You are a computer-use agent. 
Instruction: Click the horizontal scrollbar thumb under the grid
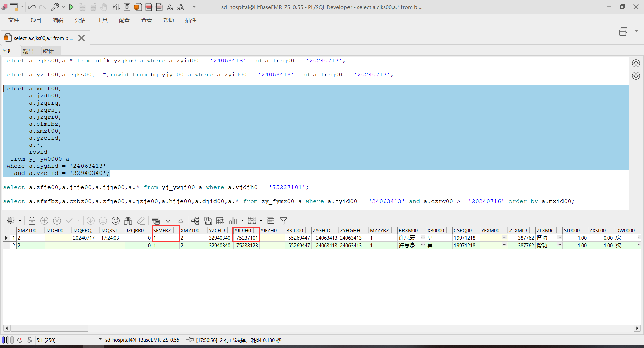pos(49,328)
